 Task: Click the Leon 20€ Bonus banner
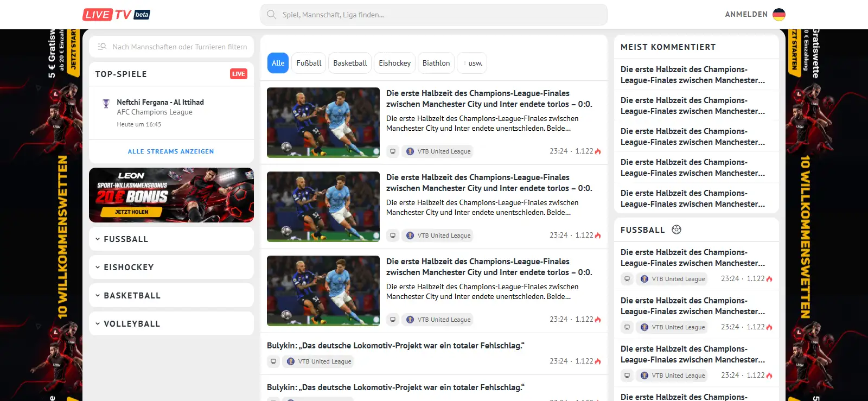171,195
